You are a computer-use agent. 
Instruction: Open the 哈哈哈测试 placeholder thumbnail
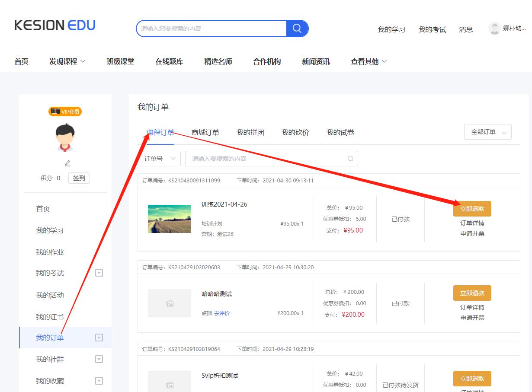170,303
